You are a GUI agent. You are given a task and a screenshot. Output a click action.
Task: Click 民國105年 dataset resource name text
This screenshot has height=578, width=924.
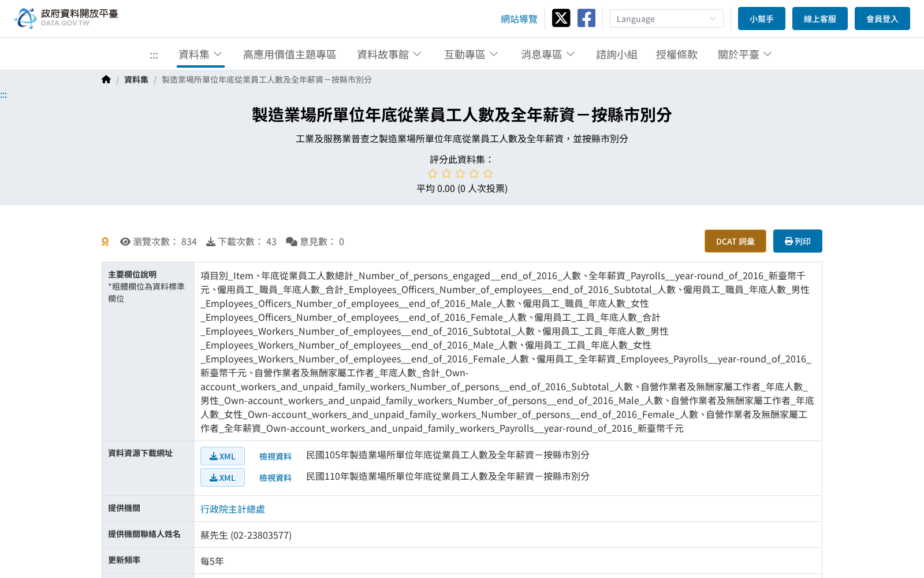coord(448,455)
